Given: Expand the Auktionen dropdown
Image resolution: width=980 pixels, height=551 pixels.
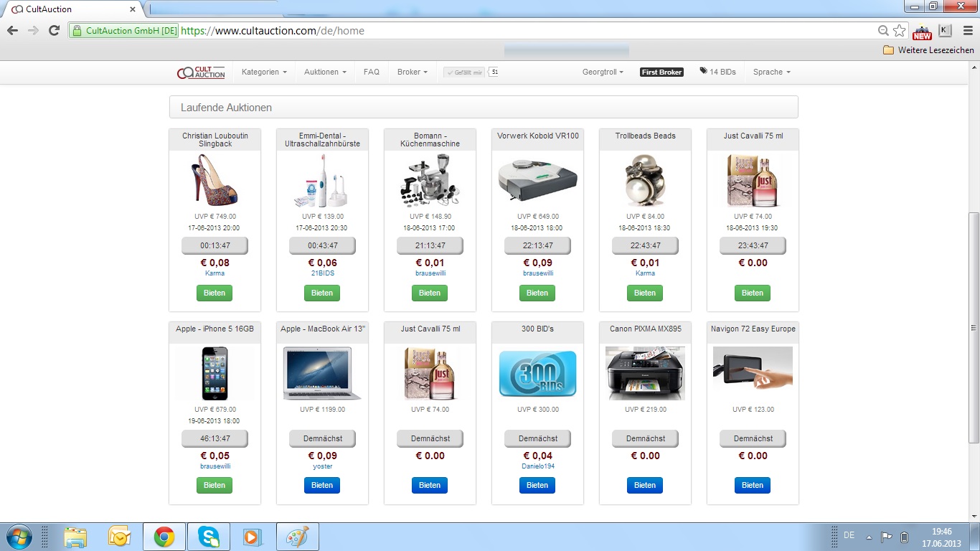Looking at the screenshot, I should [325, 72].
